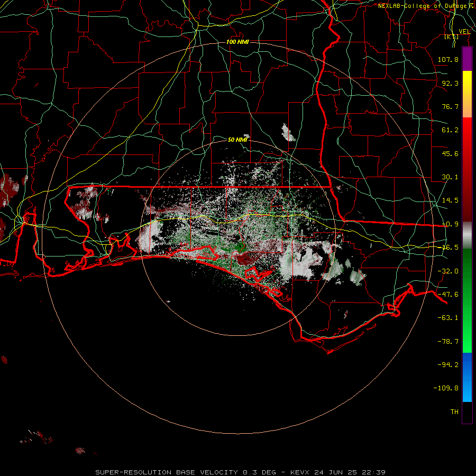
Task: Click the -63.1 legend value
Action: click(448, 318)
